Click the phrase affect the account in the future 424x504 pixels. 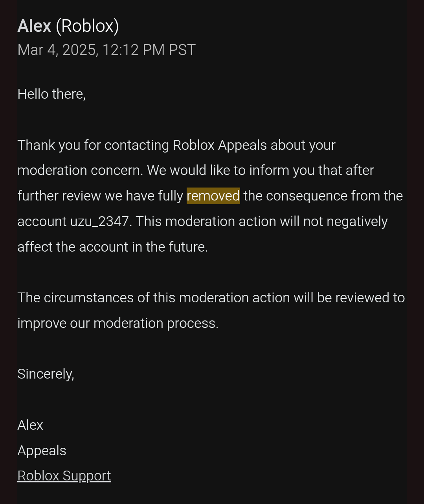112,247
